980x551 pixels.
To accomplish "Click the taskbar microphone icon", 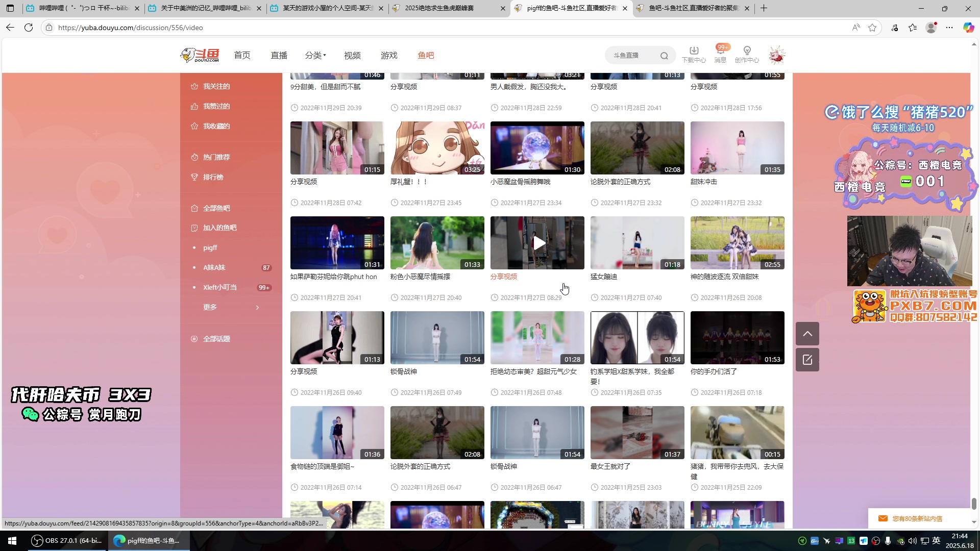I will coord(888,541).
